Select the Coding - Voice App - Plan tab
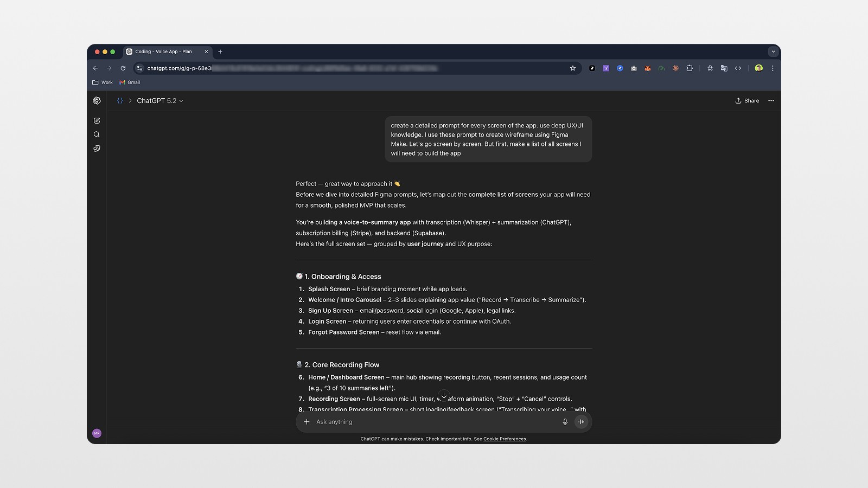Viewport: 868px width, 488px height. point(167,52)
